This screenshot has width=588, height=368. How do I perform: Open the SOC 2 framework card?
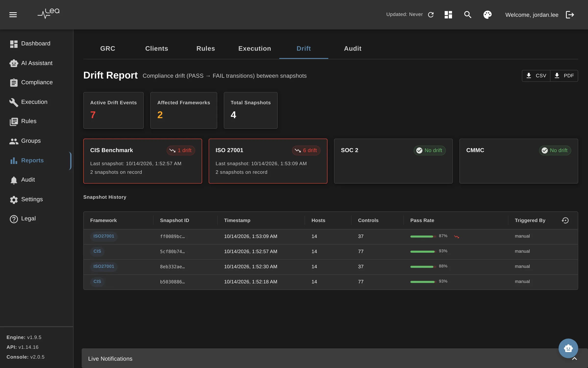pos(393,161)
